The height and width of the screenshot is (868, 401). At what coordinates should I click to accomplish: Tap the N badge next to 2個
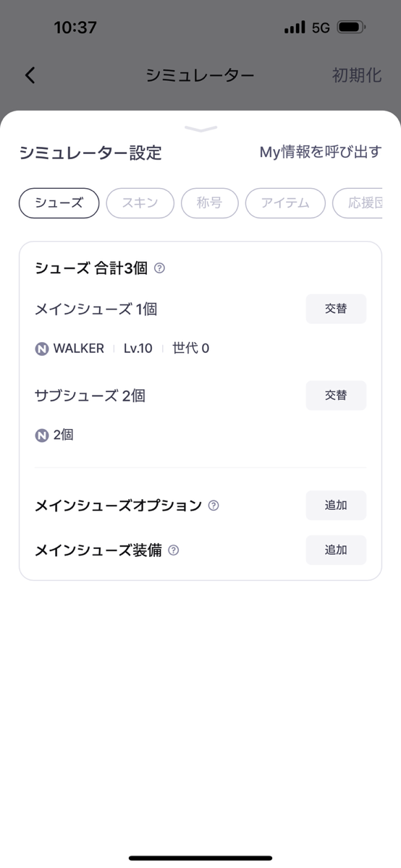tap(42, 435)
